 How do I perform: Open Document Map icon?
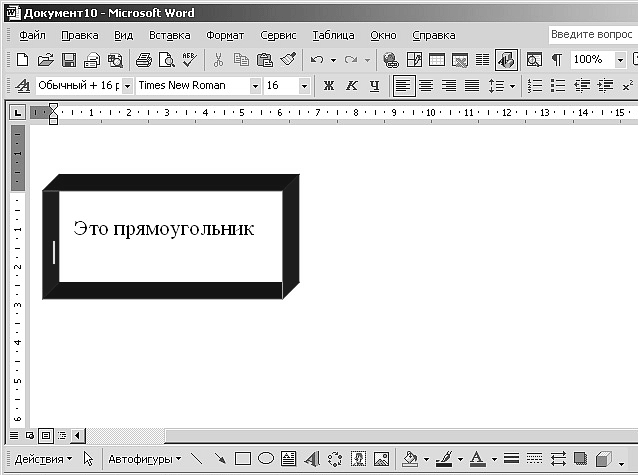533,60
